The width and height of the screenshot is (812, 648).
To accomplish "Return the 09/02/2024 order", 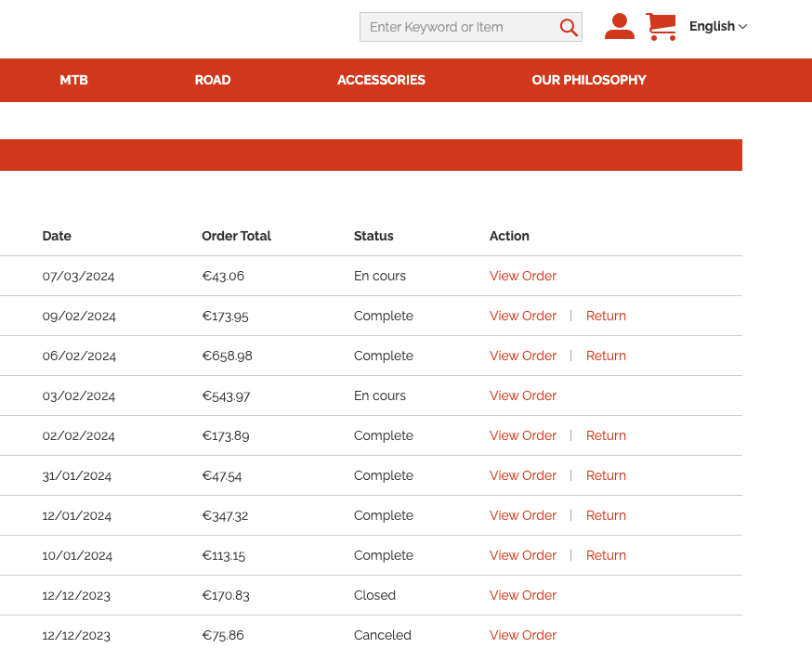I will click(x=606, y=316).
